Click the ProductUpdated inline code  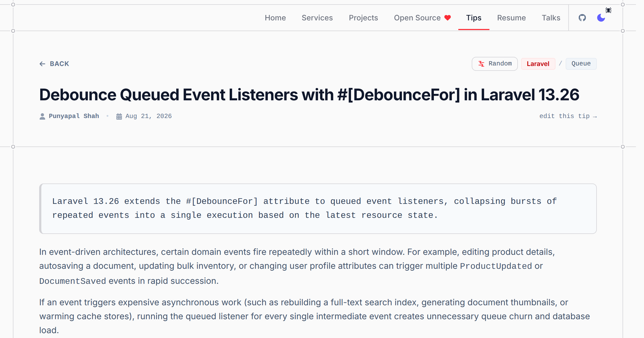click(496, 266)
